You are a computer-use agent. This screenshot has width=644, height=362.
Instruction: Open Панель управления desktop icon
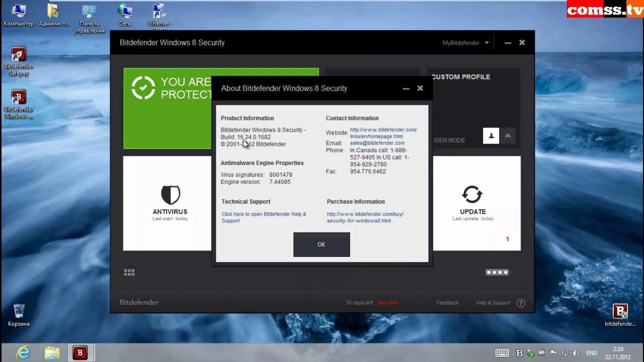coord(90,19)
